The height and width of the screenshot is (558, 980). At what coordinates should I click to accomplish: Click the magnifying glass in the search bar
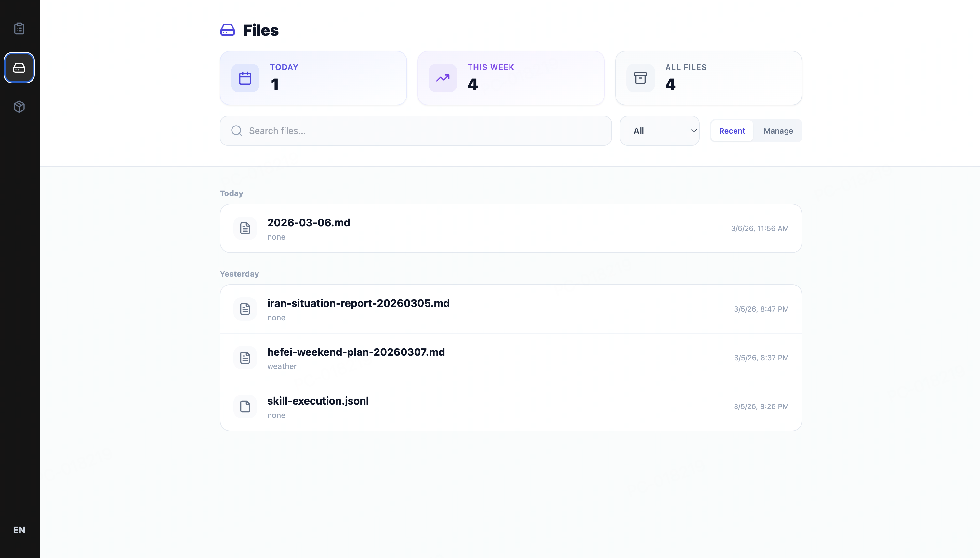click(236, 131)
